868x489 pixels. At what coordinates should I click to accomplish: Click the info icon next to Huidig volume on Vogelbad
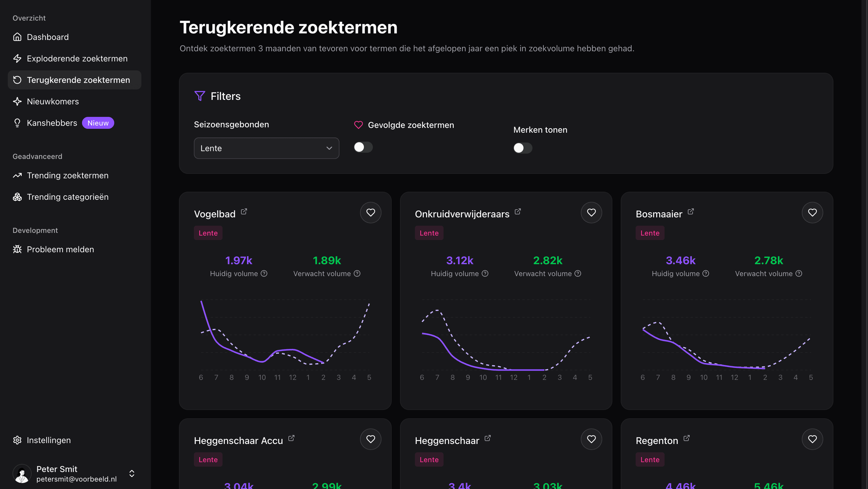coord(264,273)
